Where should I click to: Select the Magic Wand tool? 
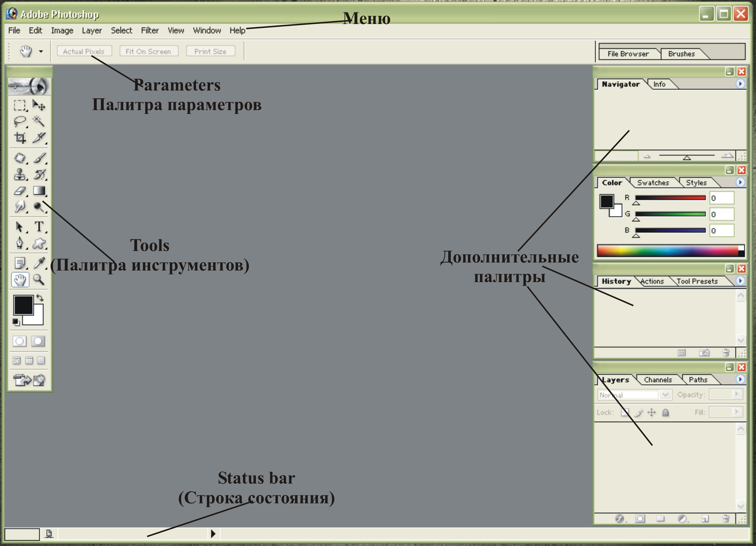39,121
